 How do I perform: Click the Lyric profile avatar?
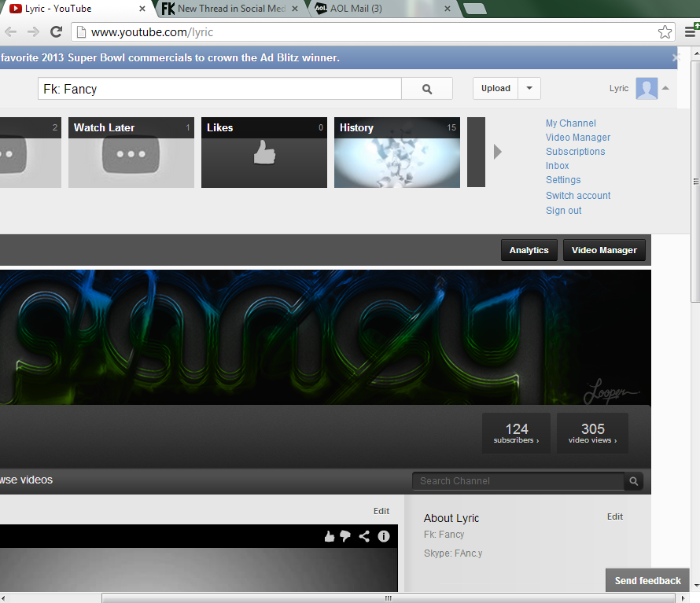647,88
